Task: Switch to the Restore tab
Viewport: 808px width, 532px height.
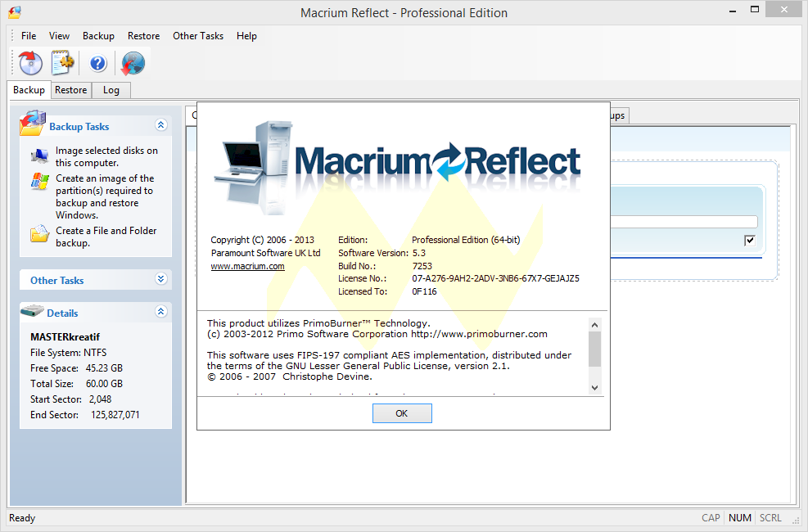Action: point(71,89)
